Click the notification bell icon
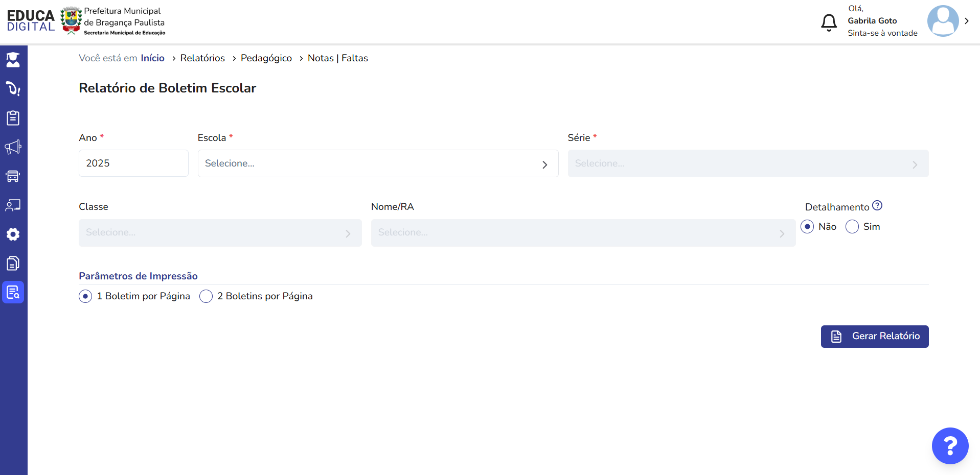 point(829,23)
